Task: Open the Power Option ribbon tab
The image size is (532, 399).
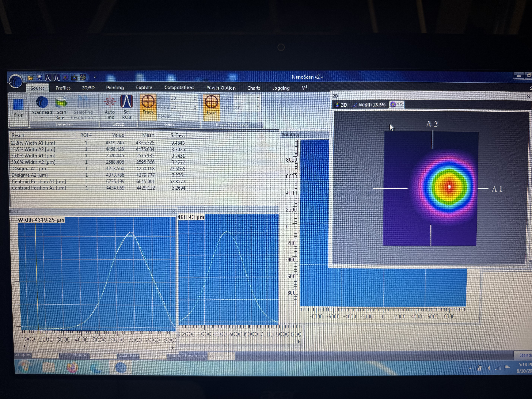Action: click(221, 88)
